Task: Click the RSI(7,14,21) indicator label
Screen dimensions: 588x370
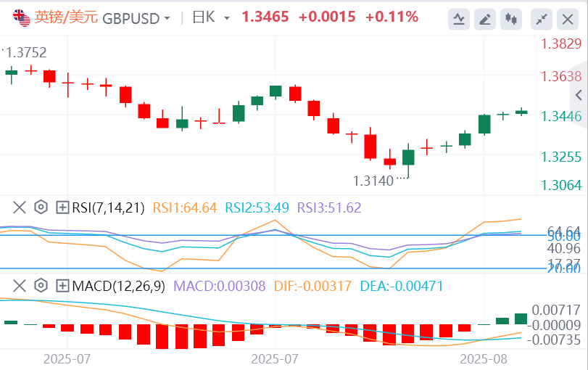Action: tap(108, 207)
